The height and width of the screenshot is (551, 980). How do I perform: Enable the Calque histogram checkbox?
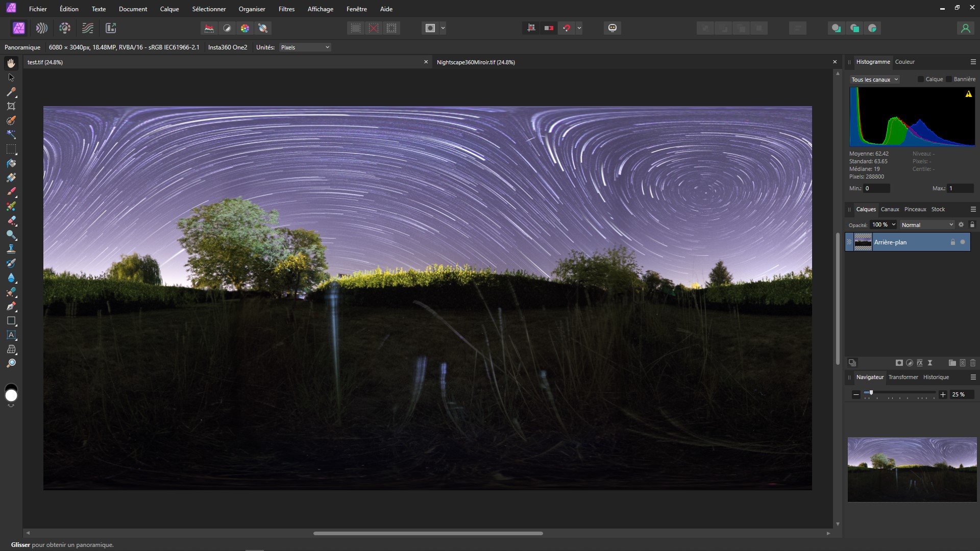(x=921, y=79)
